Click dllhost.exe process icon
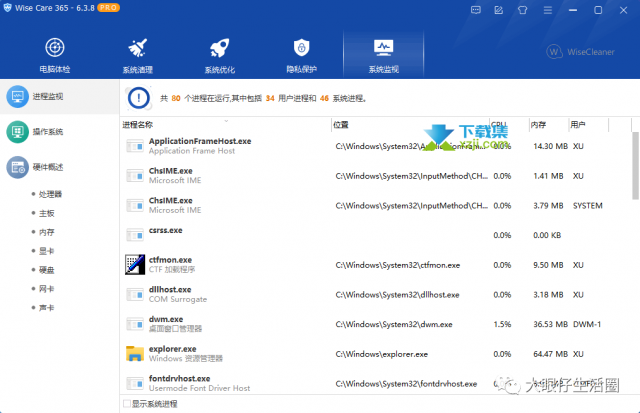Screen dimensions: 640x413 [135, 294]
